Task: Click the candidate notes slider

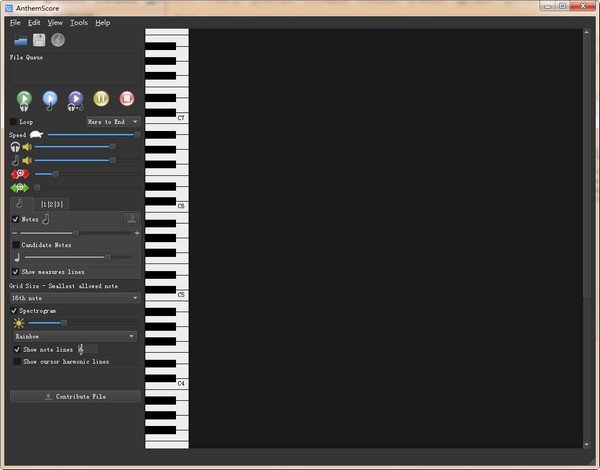Action: [x=78, y=258]
